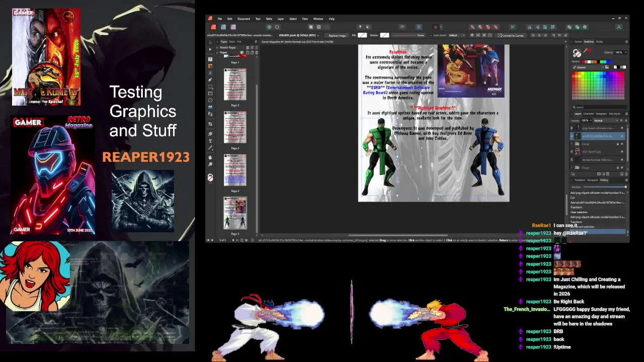644x362 pixels.
Task: Collapse the Master Pages section
Action: coord(217,47)
